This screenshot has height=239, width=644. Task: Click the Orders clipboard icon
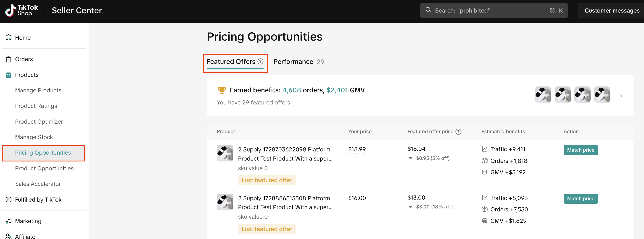8,59
